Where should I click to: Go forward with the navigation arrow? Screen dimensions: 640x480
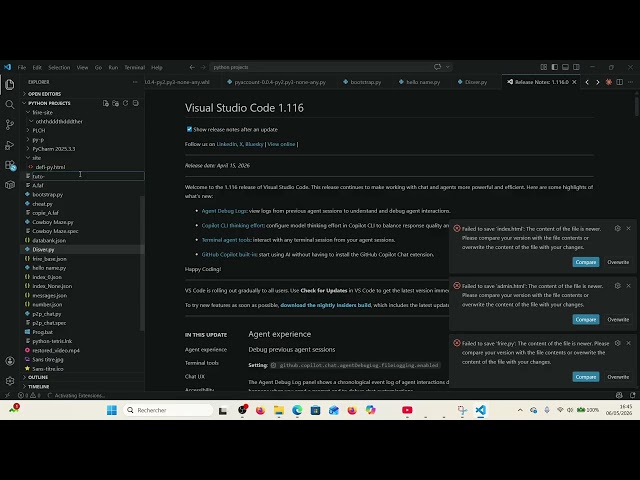click(203, 67)
